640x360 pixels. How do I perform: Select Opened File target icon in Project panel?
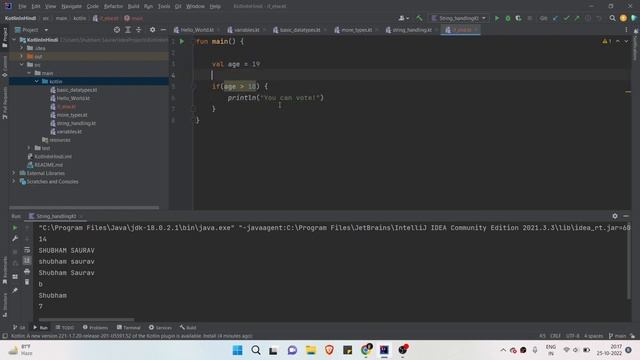click(x=117, y=30)
